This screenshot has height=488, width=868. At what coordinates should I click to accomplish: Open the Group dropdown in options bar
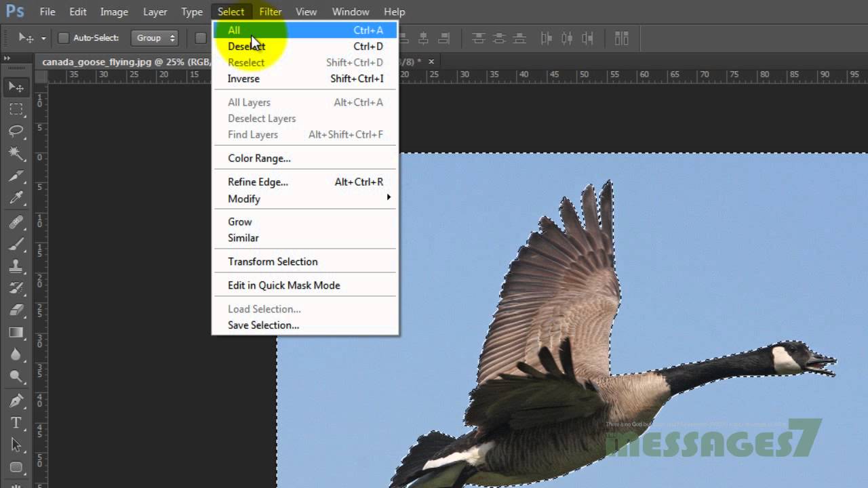click(x=155, y=38)
